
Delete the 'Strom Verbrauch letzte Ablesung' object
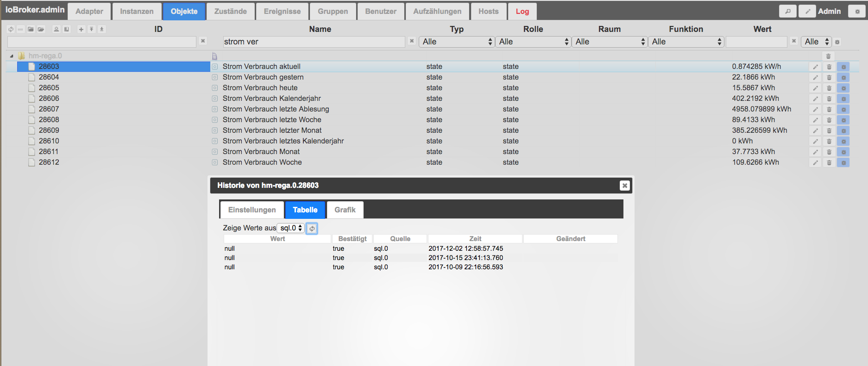[x=829, y=109]
